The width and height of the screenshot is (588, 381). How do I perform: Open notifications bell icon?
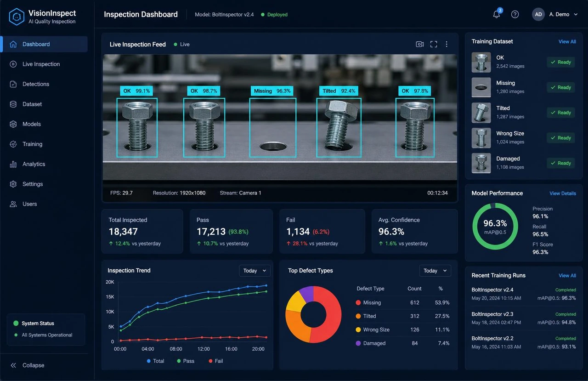(x=496, y=14)
